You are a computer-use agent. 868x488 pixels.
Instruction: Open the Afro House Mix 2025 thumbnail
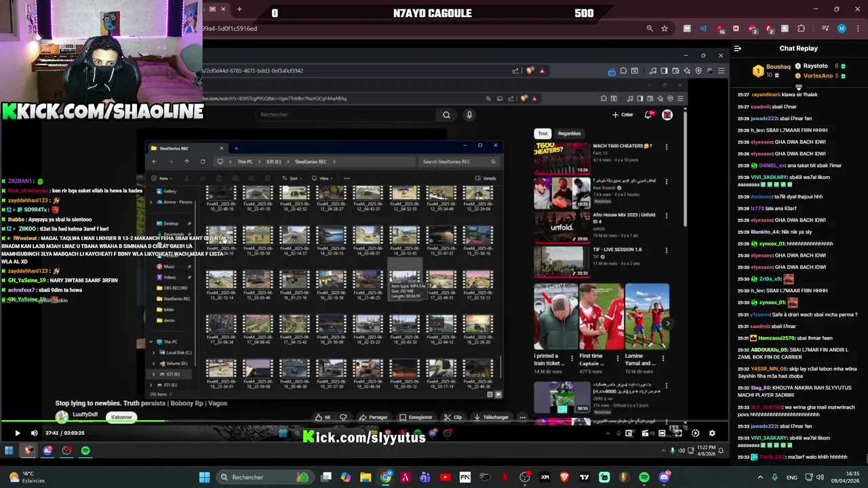click(561, 226)
